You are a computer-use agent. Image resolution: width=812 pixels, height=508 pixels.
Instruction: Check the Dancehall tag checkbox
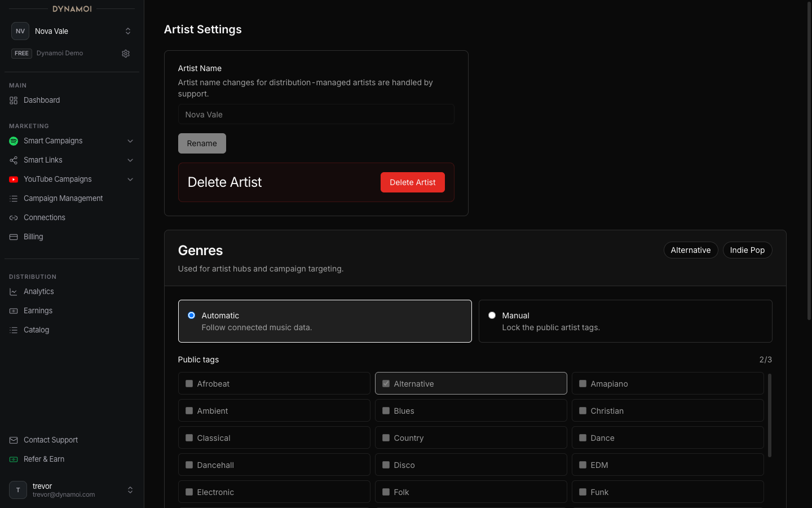189,465
